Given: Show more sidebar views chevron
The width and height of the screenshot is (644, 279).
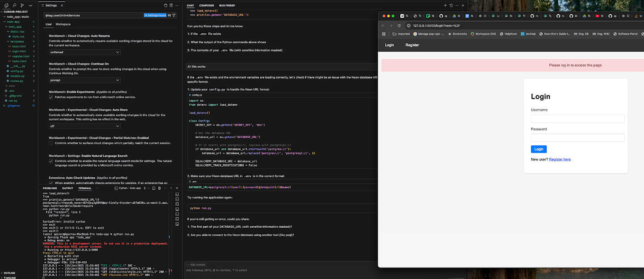Looking at the screenshot, I should (x=31, y=5).
